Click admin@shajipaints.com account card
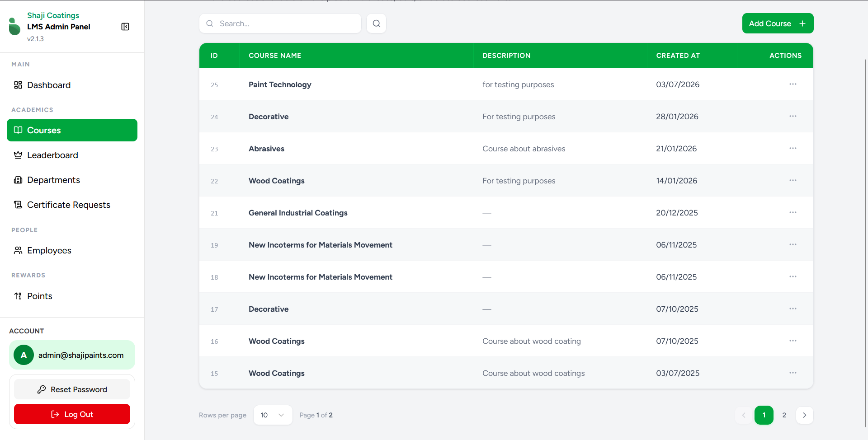 pos(72,355)
